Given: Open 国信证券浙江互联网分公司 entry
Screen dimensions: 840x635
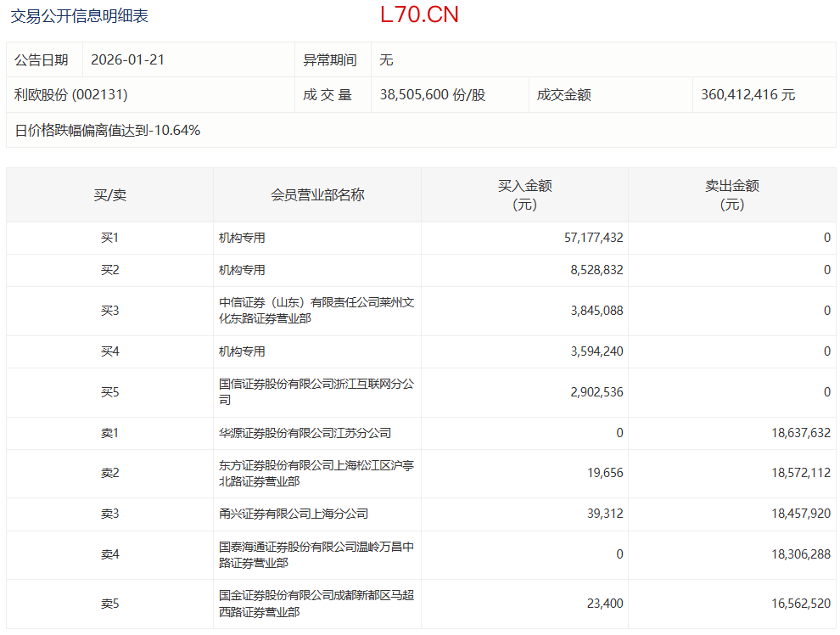Looking at the screenshot, I should click(x=316, y=391).
